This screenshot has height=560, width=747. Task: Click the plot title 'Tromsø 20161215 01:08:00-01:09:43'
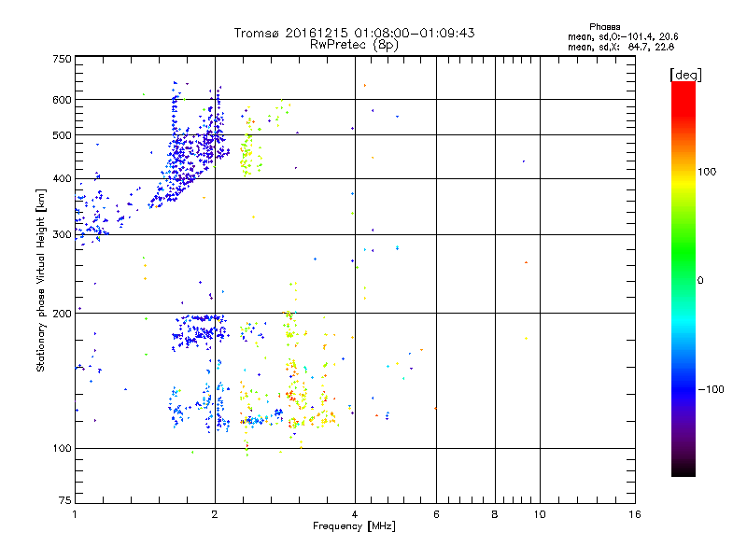click(x=354, y=33)
